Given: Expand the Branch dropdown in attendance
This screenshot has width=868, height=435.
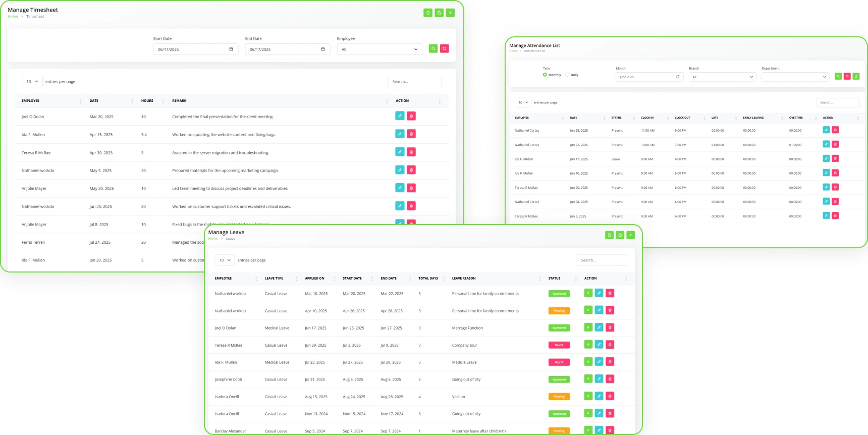Looking at the screenshot, I should click(723, 77).
